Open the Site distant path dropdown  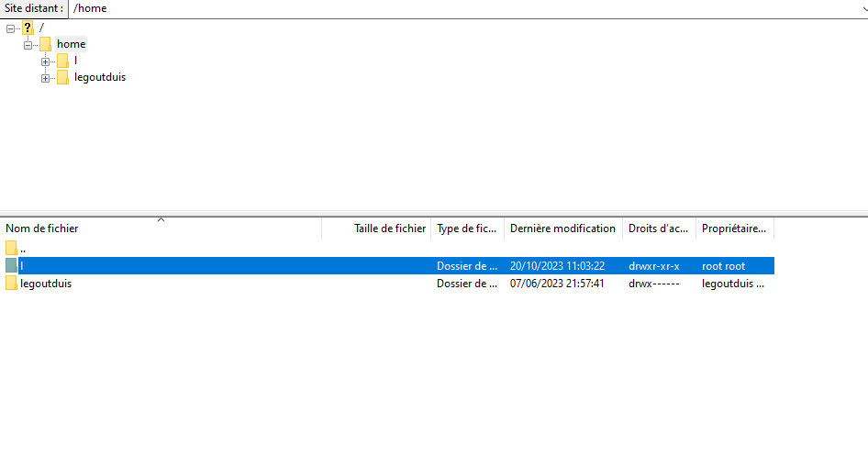click(863, 9)
